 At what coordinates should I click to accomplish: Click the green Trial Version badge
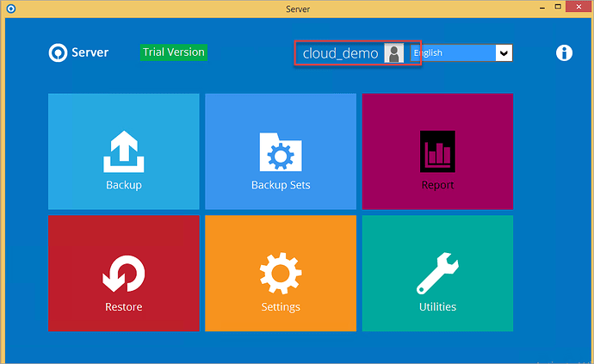click(x=174, y=52)
